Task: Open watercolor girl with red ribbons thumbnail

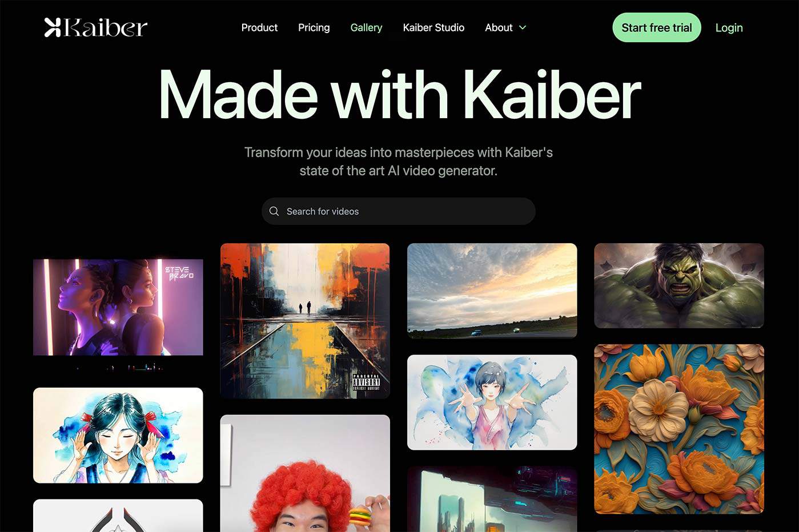Action: 118,436
